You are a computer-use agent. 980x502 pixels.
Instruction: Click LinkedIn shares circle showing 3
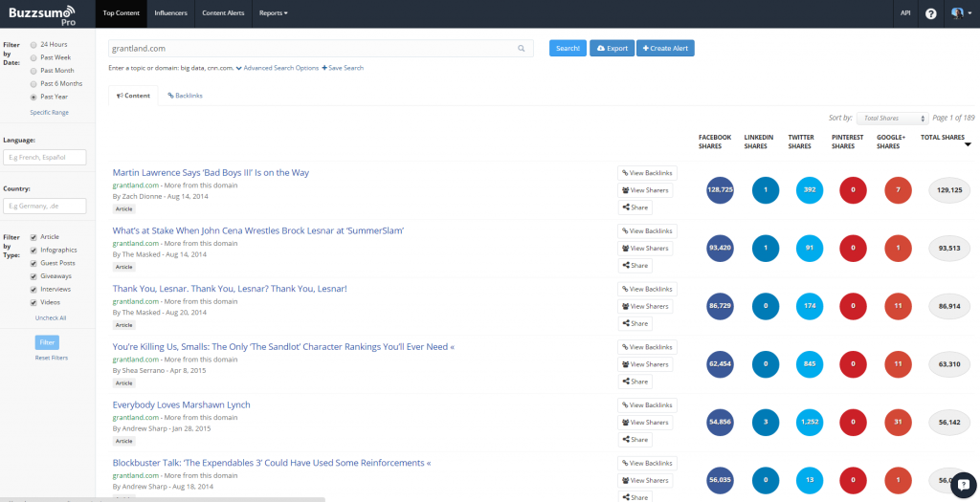pyautogui.click(x=765, y=422)
